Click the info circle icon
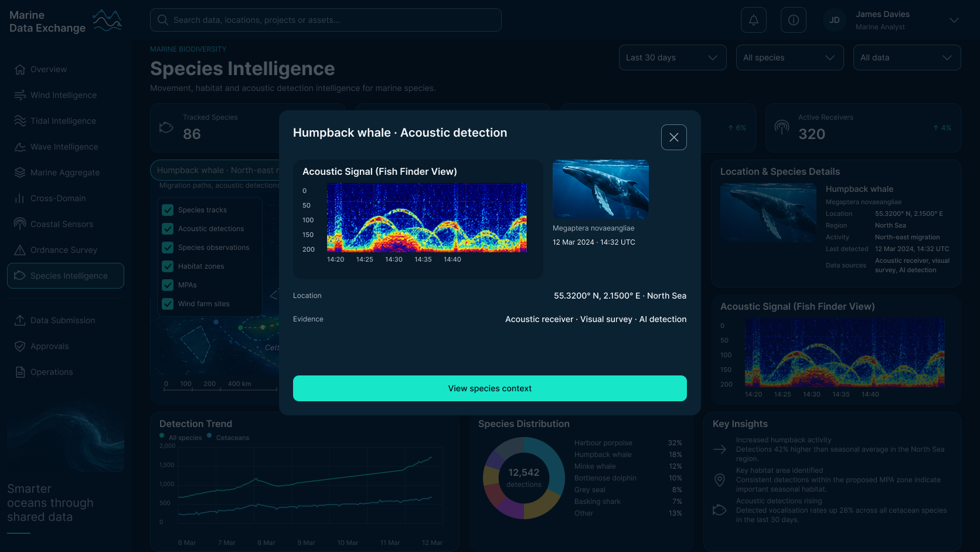Viewport: 980px width, 552px height. (794, 20)
